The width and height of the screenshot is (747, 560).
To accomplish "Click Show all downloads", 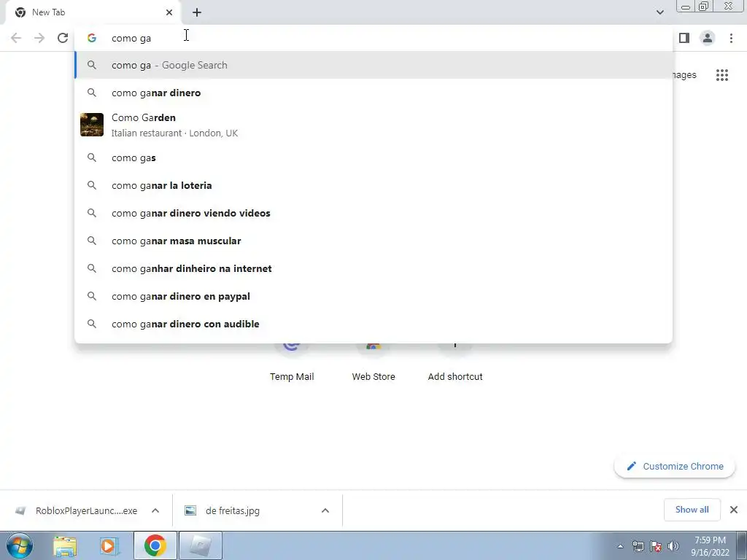I will 692,510.
